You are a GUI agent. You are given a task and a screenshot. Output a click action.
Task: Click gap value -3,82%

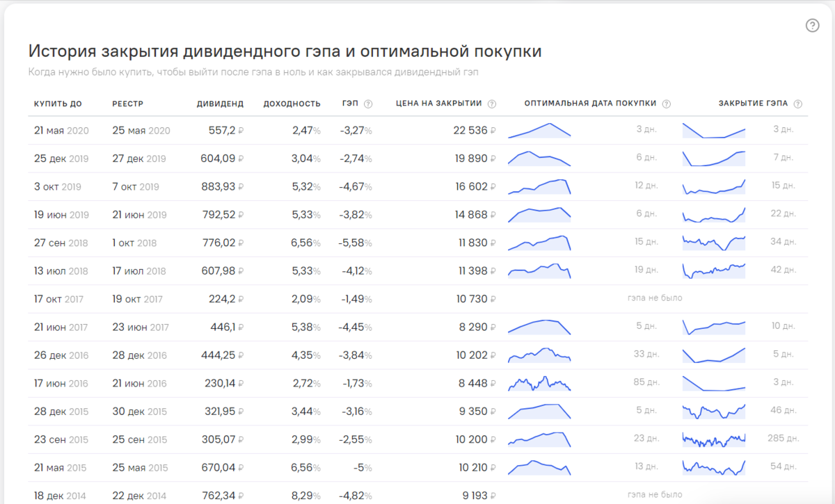pos(355,215)
